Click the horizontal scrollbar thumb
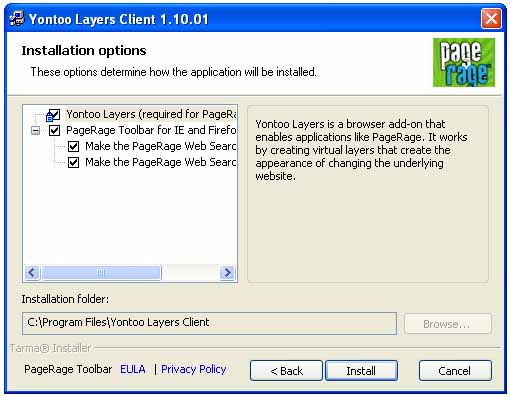Screen dimensions: 510x397 click(x=101, y=273)
